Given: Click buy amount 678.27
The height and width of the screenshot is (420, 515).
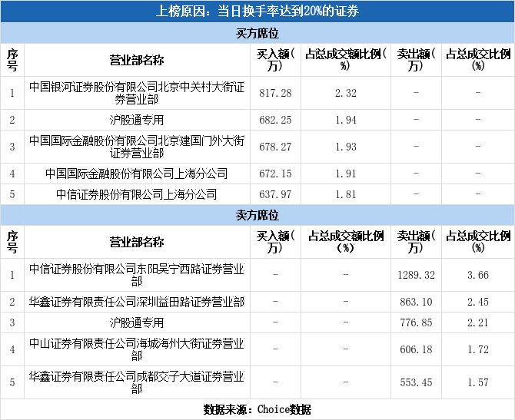Looking at the screenshot, I should (x=275, y=147).
